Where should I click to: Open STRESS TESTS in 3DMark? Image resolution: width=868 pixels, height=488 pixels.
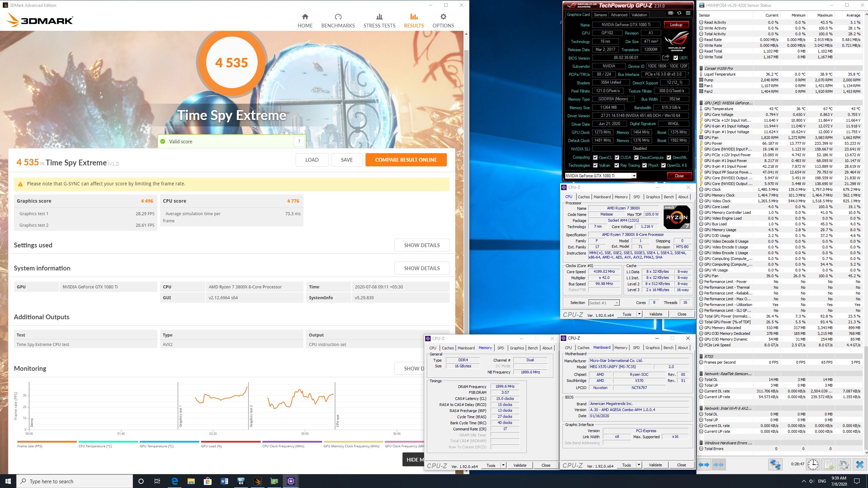tap(379, 21)
